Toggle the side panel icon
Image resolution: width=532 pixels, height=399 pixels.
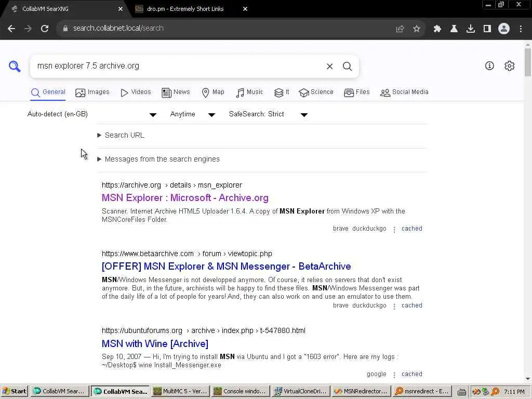[x=487, y=29]
